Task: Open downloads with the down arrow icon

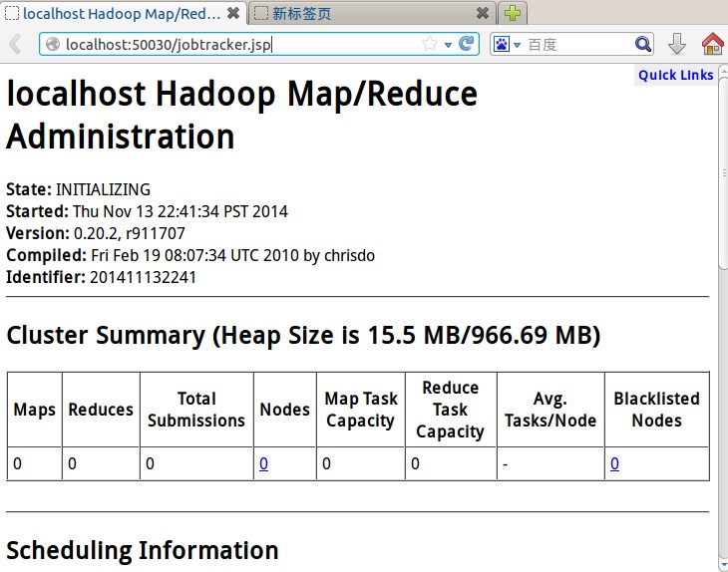Action: coord(677,44)
